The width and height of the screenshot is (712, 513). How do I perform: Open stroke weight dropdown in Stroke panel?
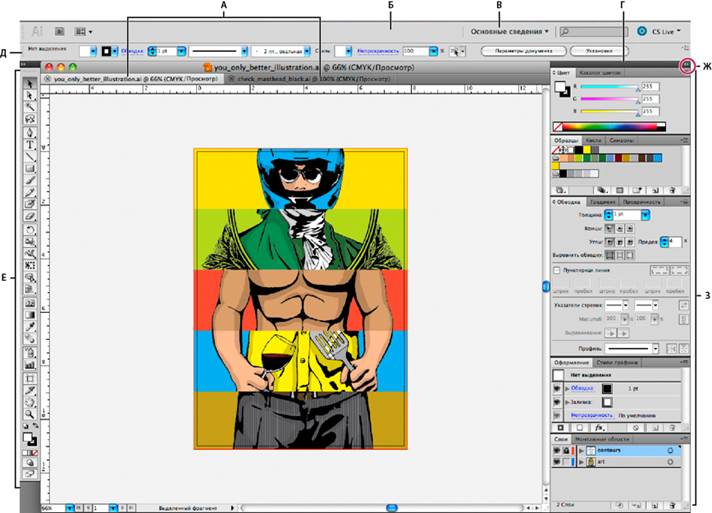[645, 215]
